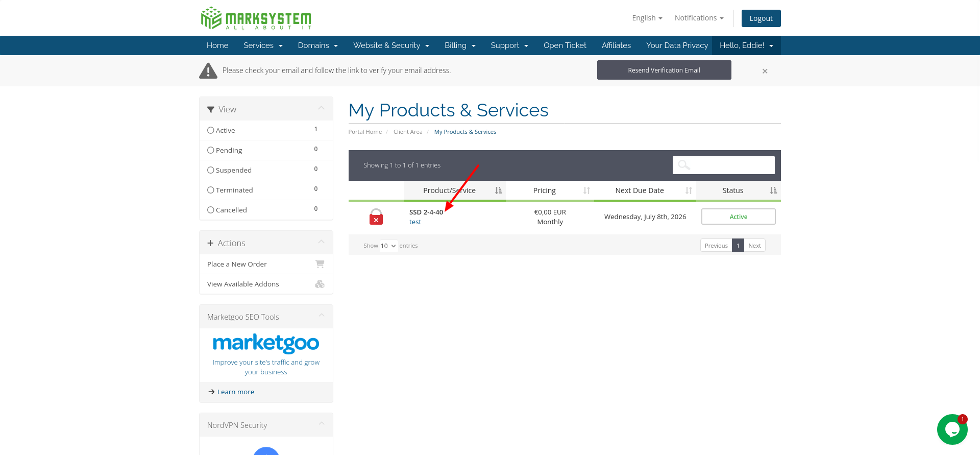Click marketgoo improve traffic text link
This screenshot has width=980, height=455.
click(x=266, y=367)
